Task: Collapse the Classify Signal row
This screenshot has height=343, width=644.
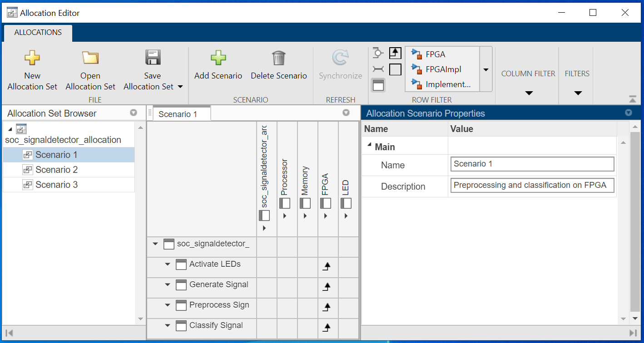Action: 168,326
